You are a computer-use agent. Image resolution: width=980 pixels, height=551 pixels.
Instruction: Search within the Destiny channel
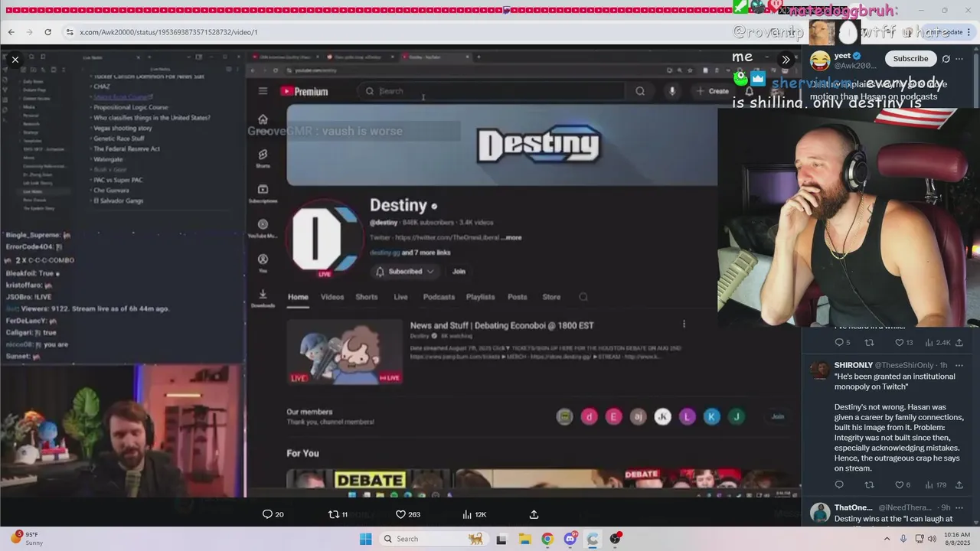[583, 297]
